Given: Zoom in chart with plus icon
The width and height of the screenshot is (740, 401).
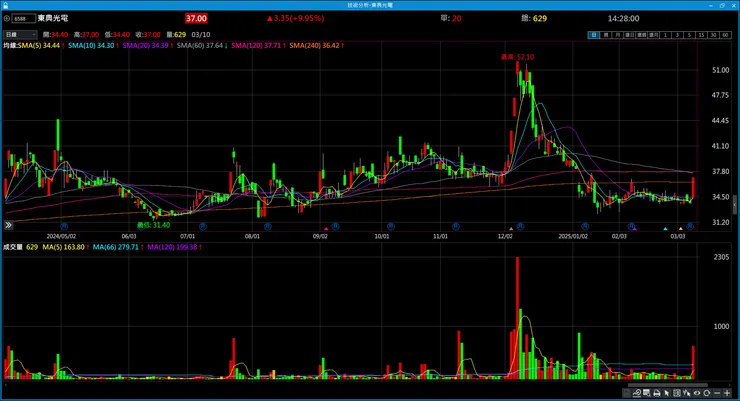Looking at the screenshot, I should pos(727,393).
